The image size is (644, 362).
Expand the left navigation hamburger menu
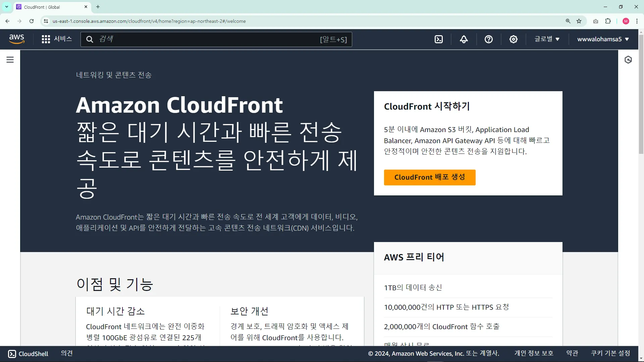10,60
